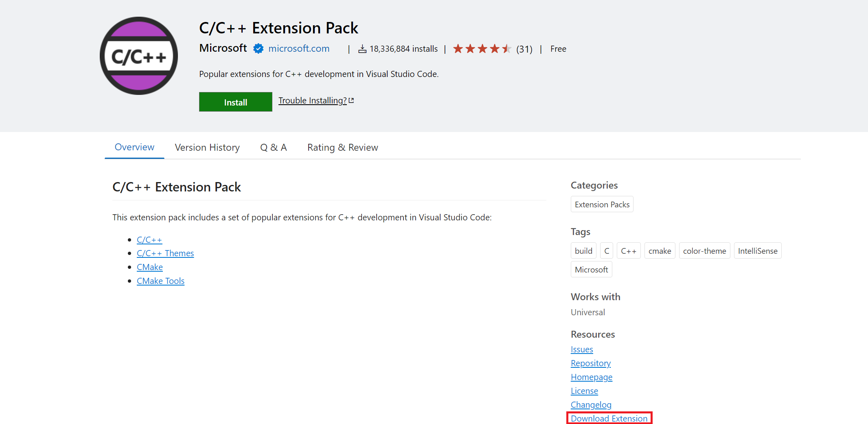Click the Free price label
Screen dimensions: 868x424
coord(558,49)
